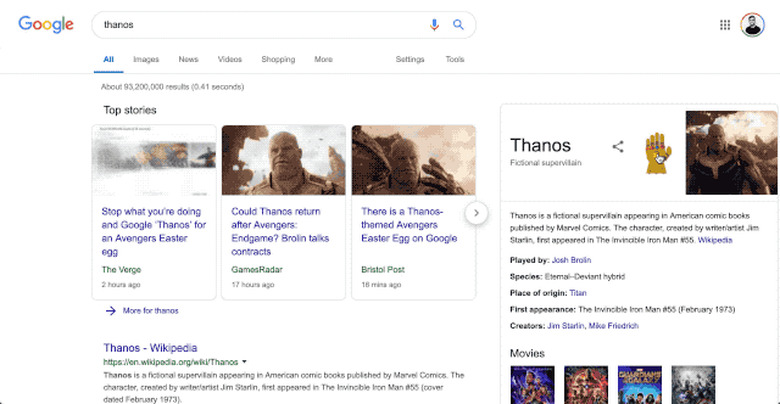This screenshot has width=780, height=404.
Task: Click the Google logo
Action: pyautogui.click(x=46, y=24)
